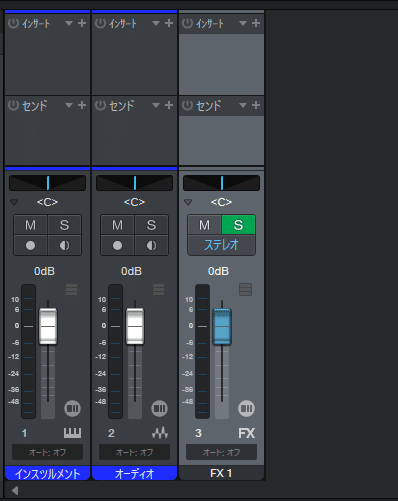The width and height of the screenshot is (398, 501).
Task: Open send dropdown arrow on FX 1
Action: click(x=243, y=105)
